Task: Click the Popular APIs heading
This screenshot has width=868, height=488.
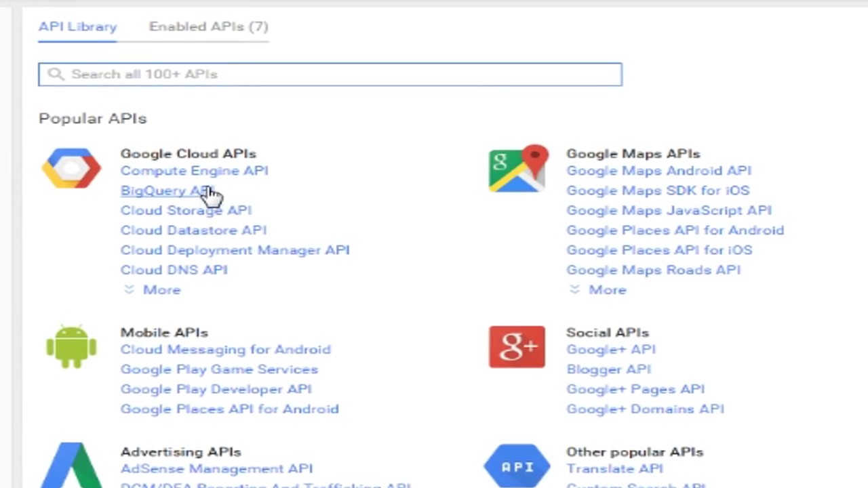Action: (x=93, y=119)
